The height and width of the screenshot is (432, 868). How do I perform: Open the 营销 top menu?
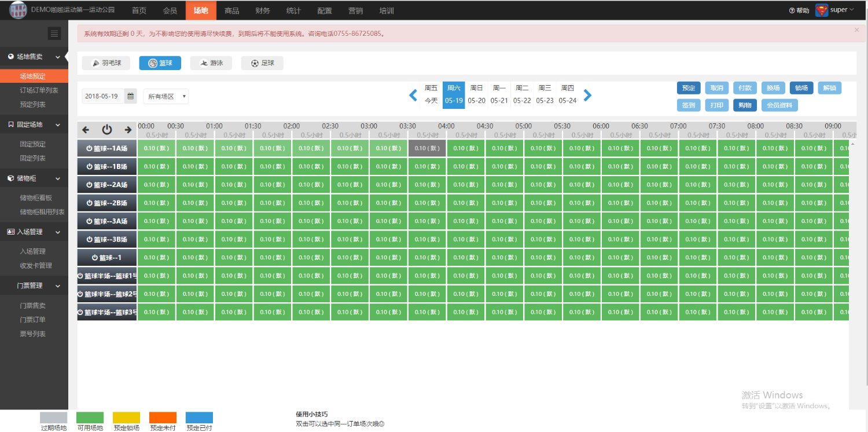point(356,10)
